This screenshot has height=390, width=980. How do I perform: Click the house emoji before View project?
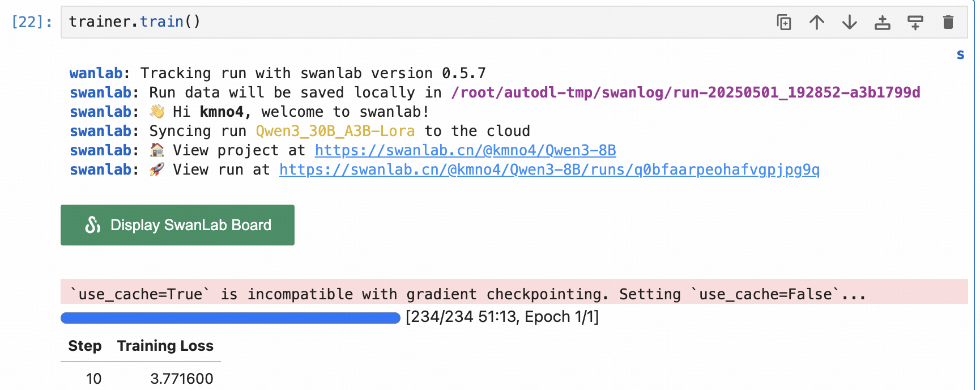(x=157, y=150)
